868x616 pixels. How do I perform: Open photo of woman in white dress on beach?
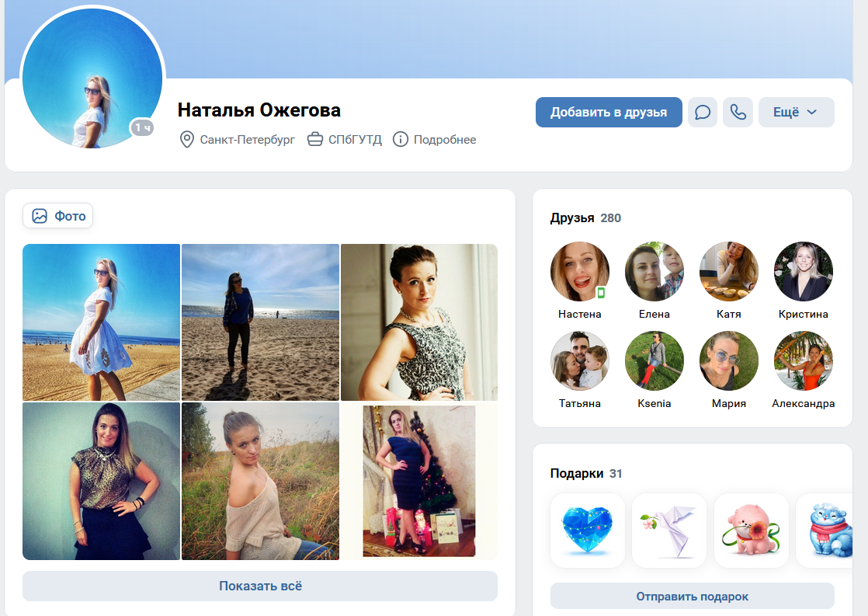click(101, 322)
